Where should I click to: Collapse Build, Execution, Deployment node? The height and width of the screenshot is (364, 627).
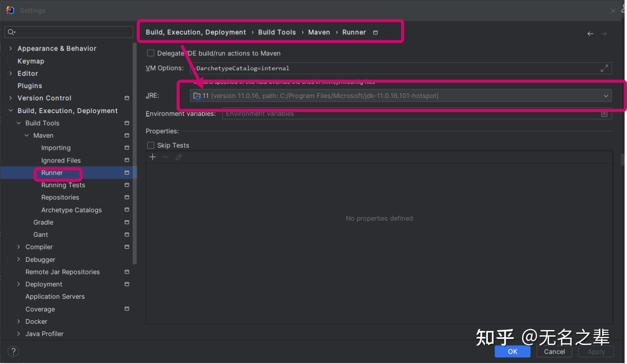(x=11, y=111)
